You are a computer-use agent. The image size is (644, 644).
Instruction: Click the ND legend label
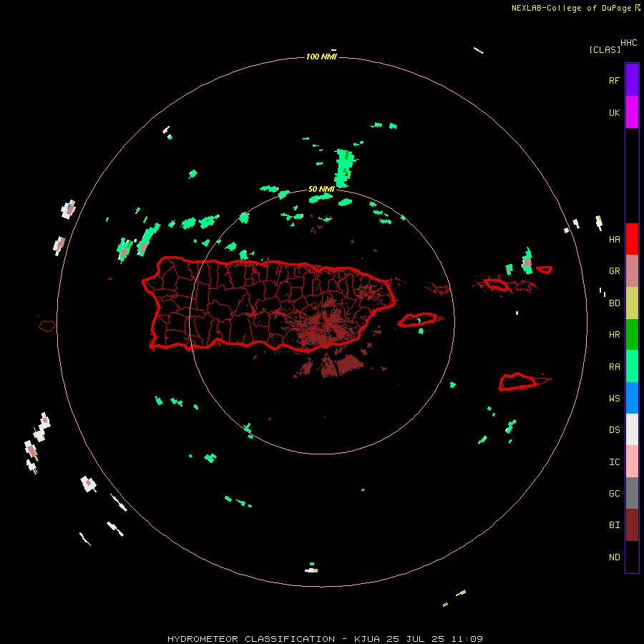tap(614, 557)
